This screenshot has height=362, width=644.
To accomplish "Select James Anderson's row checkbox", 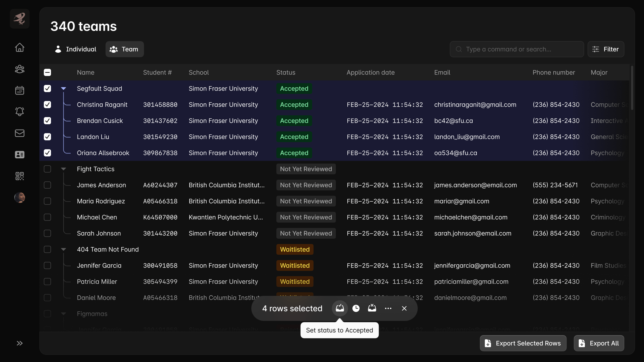I will click(47, 185).
